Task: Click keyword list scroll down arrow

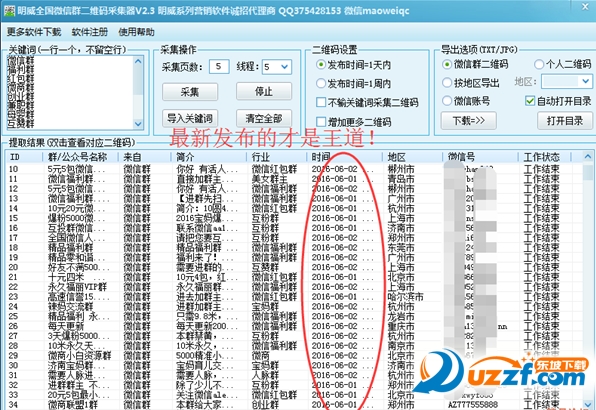Action: pos(138,123)
